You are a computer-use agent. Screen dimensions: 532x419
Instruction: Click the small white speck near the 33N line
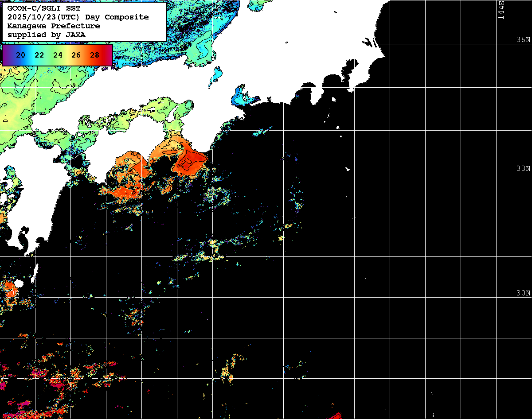[x=348, y=169]
